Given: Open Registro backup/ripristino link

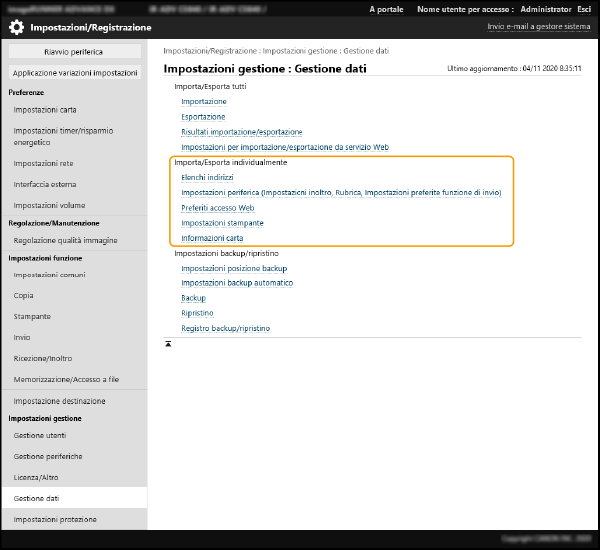Looking at the screenshot, I should coord(225,328).
